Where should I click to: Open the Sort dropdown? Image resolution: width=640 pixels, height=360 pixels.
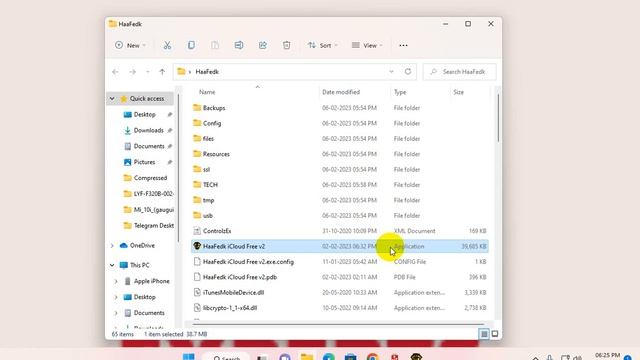pos(322,45)
